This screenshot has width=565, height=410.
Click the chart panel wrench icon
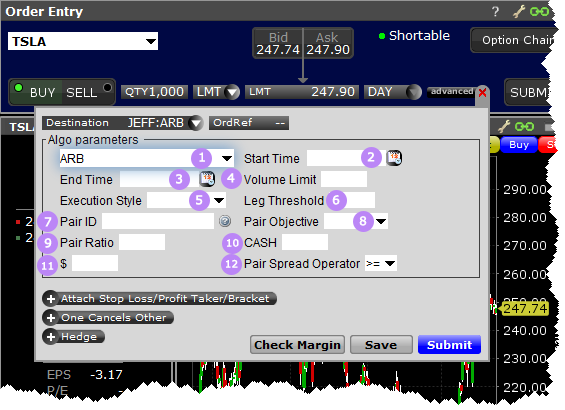point(504,126)
